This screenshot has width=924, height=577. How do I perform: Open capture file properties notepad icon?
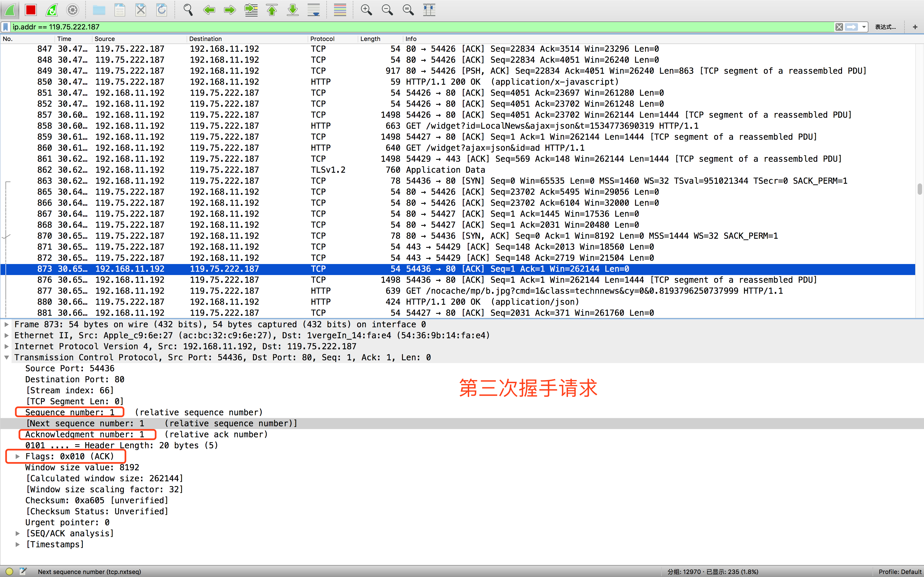pos(23,571)
